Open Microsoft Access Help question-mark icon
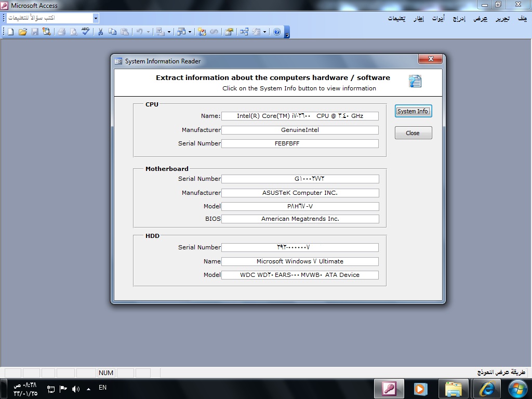This screenshot has width=532, height=399. point(277,32)
